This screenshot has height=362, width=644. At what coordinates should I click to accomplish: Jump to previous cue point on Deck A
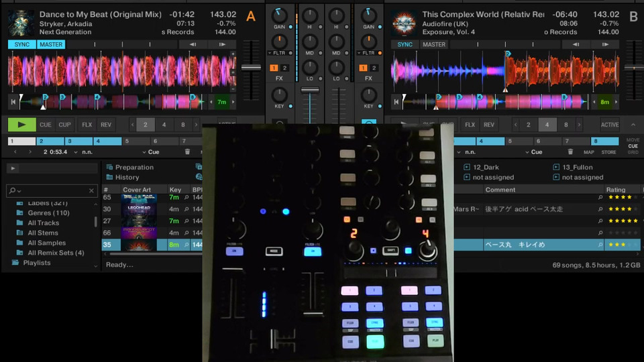pos(15,152)
